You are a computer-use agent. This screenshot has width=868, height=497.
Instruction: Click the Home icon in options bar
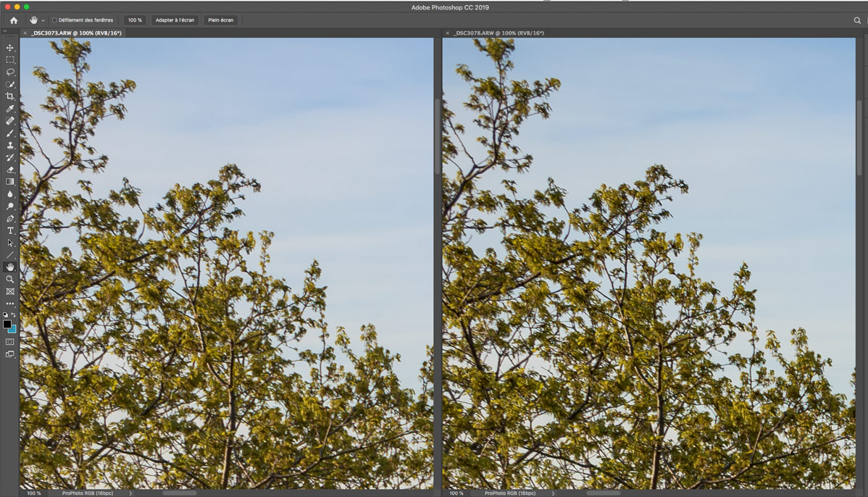(14, 20)
